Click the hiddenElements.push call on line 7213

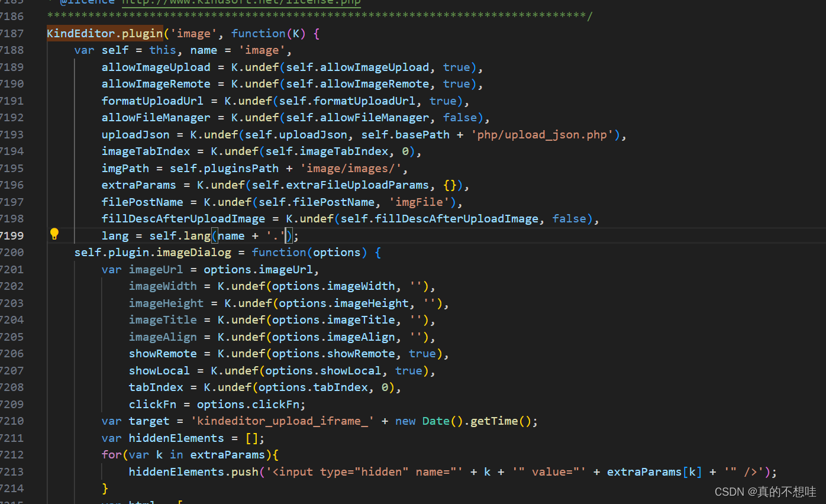[193, 471]
